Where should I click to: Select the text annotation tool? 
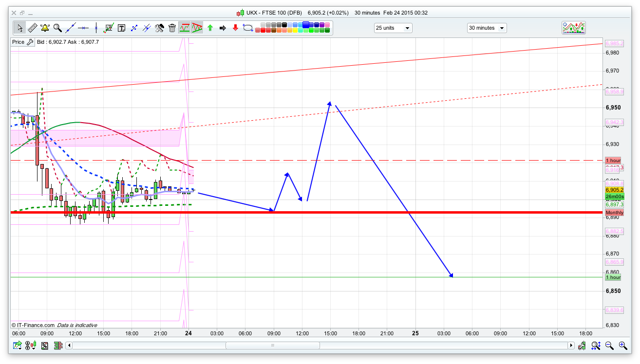click(121, 28)
